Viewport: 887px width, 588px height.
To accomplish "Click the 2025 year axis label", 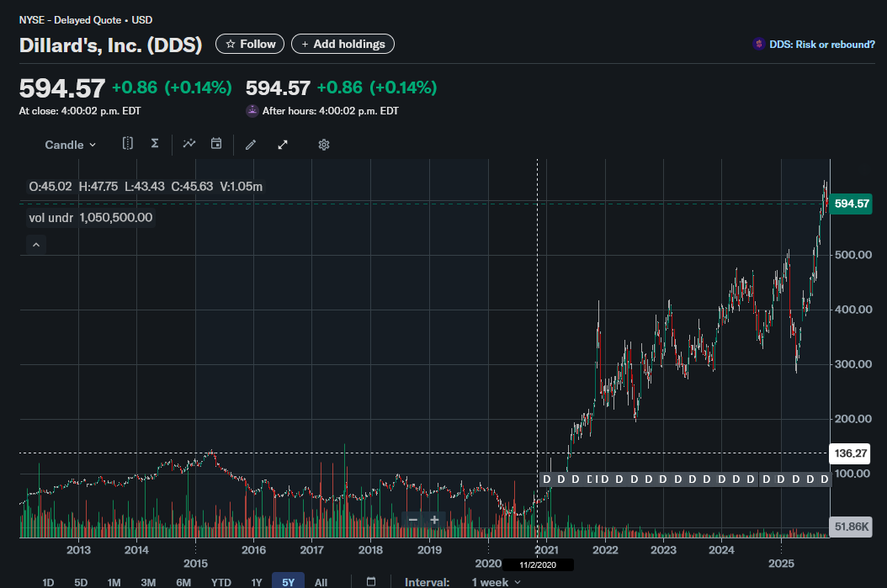I will 781,564.
